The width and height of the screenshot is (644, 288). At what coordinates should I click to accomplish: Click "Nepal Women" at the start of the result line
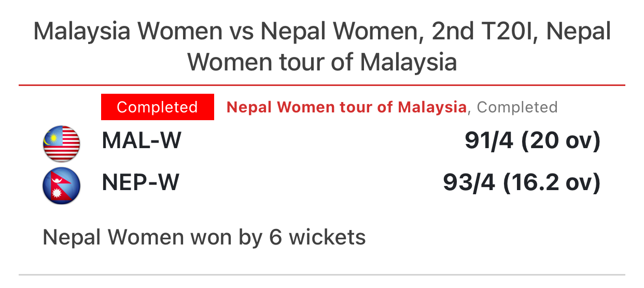coord(113,237)
